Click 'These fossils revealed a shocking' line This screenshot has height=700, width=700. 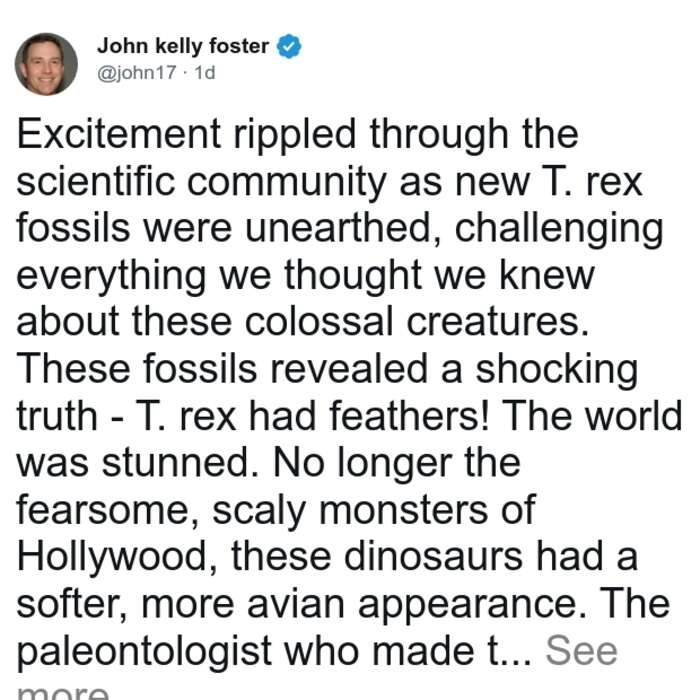click(x=327, y=369)
